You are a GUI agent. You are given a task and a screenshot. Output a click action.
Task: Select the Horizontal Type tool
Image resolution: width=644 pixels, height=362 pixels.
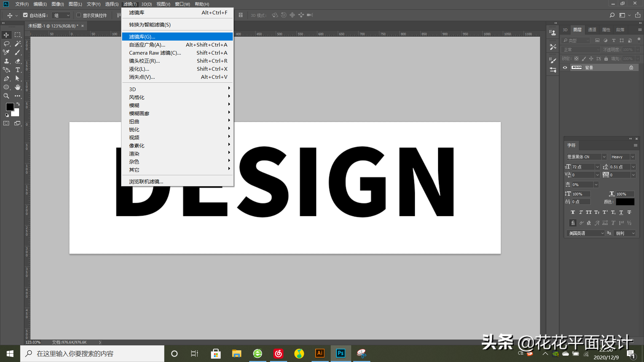pyautogui.click(x=18, y=70)
